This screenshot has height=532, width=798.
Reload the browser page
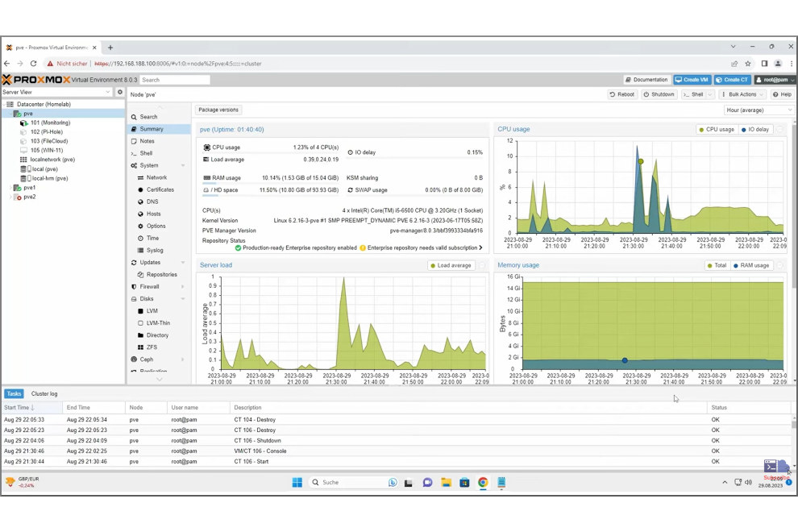[x=34, y=64]
